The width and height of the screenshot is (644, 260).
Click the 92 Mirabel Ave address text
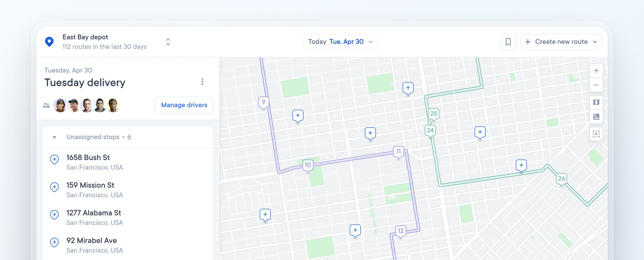[x=91, y=241]
